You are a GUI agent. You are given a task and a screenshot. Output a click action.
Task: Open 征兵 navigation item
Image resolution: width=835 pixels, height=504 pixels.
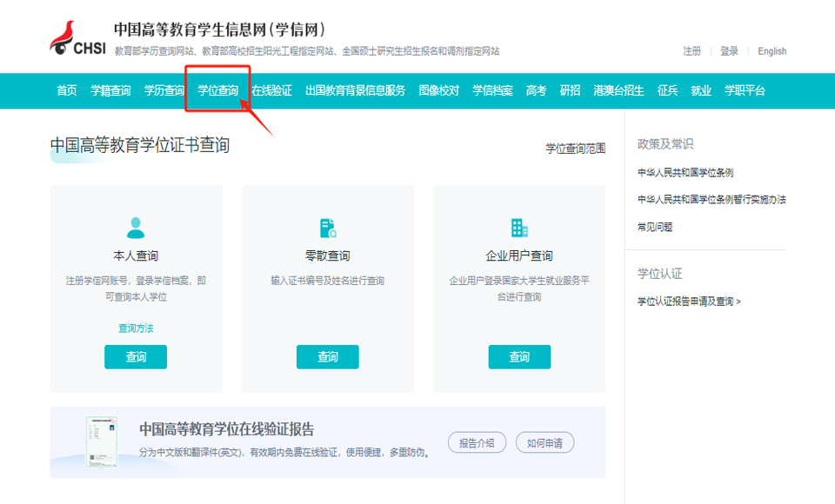pyautogui.click(x=667, y=90)
